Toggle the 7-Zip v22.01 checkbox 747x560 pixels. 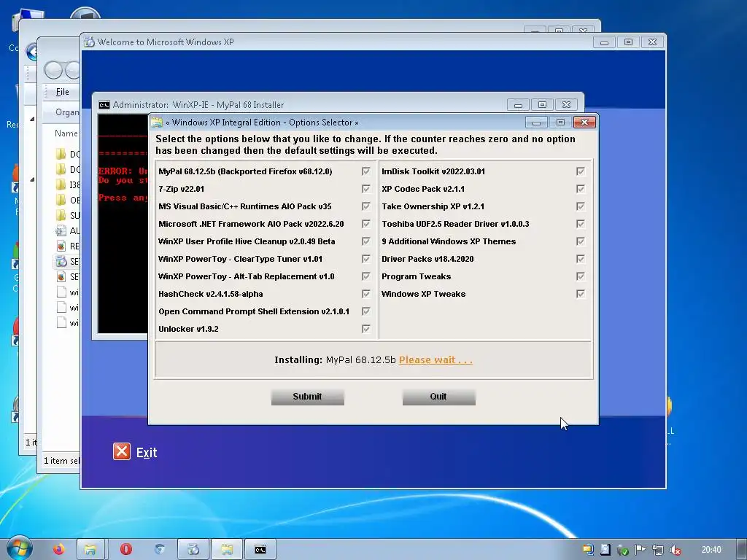[366, 189]
